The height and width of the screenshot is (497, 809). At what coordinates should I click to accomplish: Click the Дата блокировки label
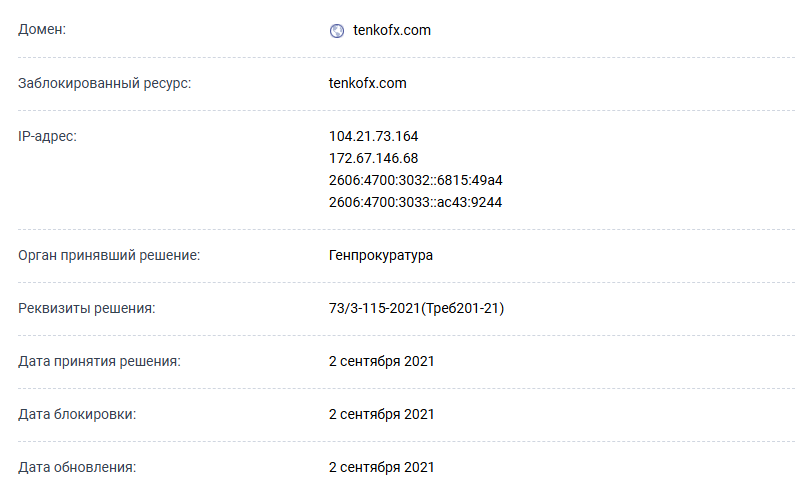pos(77,414)
